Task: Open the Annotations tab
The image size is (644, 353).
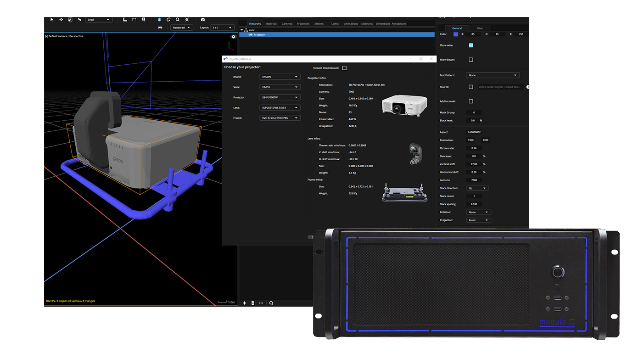Action: point(399,23)
